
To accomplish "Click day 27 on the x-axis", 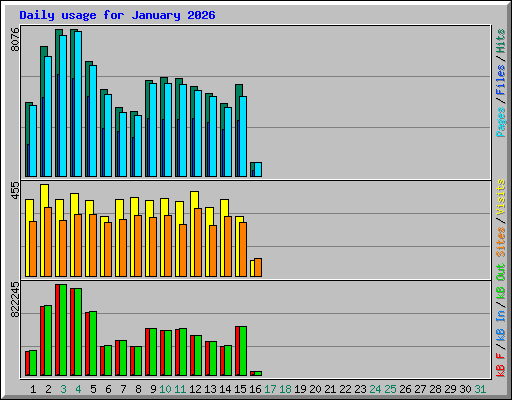I will coord(420,389).
